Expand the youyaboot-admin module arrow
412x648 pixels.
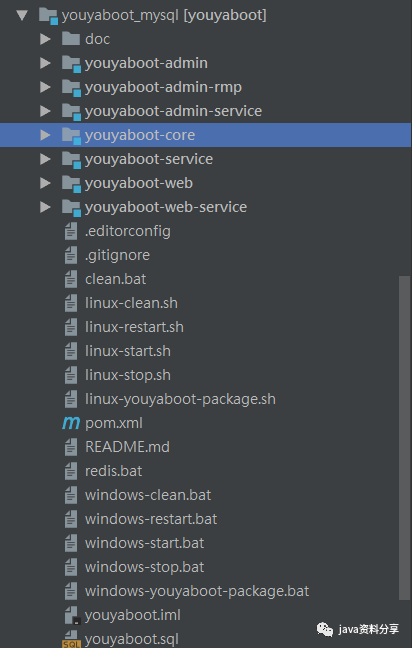(x=45, y=63)
